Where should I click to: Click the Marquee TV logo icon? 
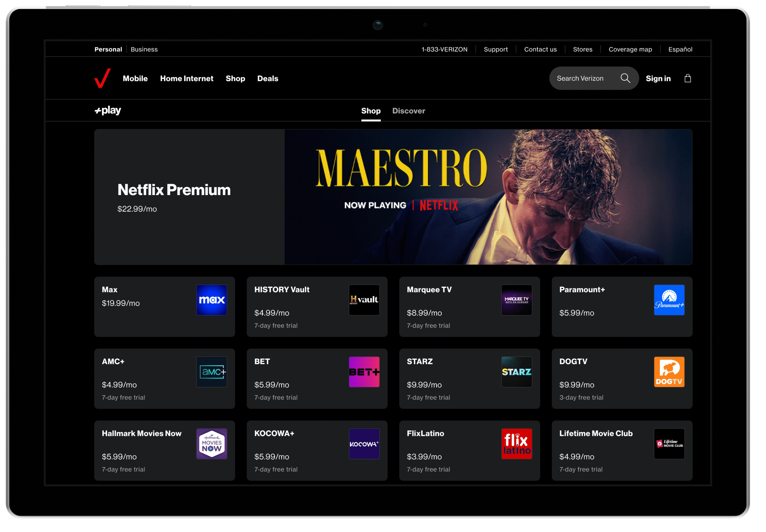tap(516, 300)
